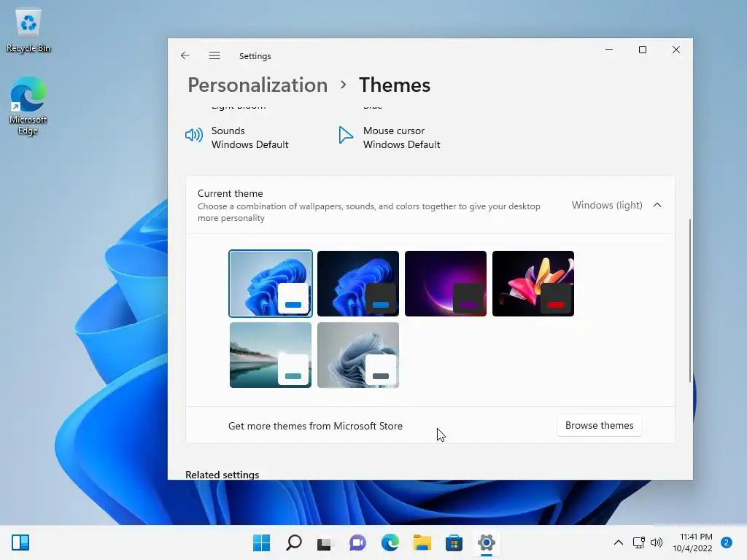Minimize the Settings window
747x560 pixels.
click(x=609, y=50)
